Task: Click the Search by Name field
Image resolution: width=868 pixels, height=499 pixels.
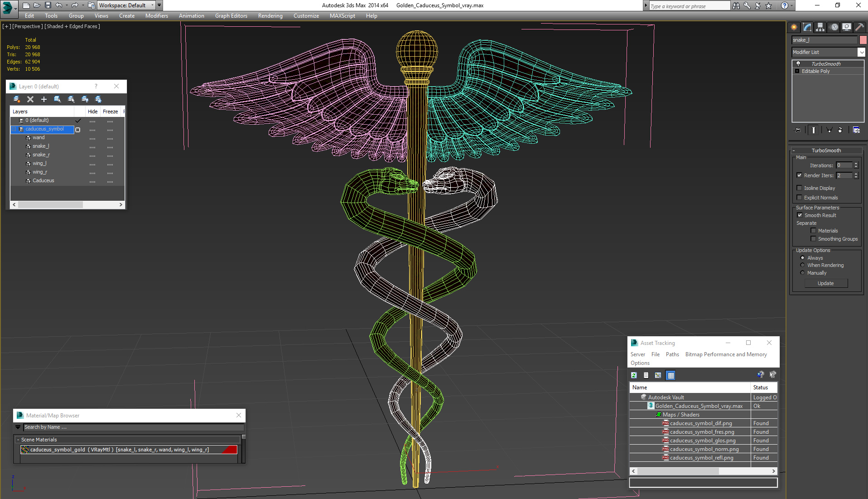Action: click(x=134, y=427)
